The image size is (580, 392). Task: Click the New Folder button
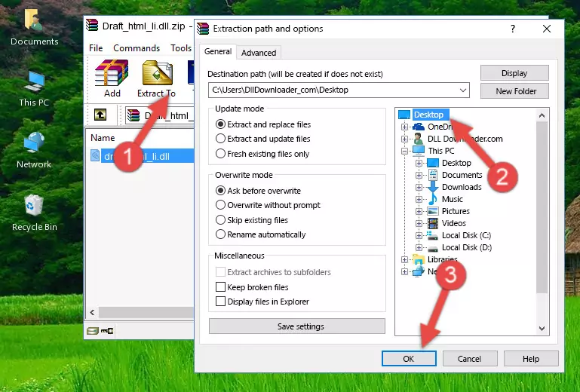(514, 91)
